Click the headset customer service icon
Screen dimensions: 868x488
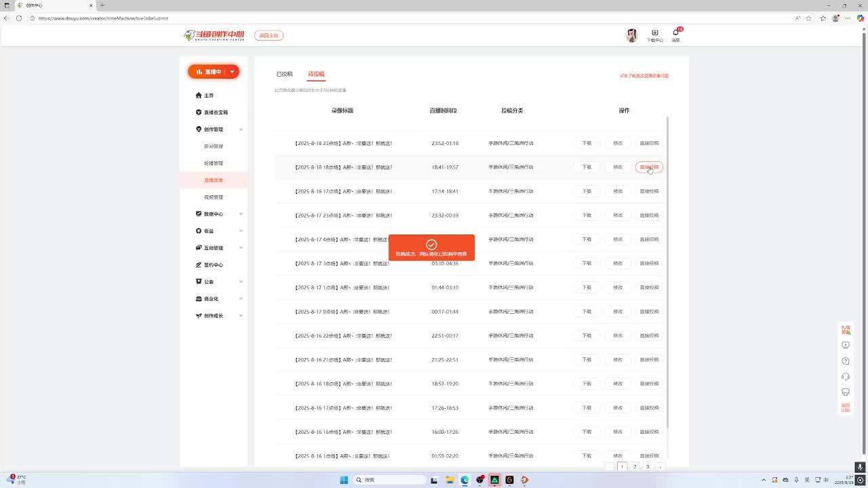pos(846,377)
